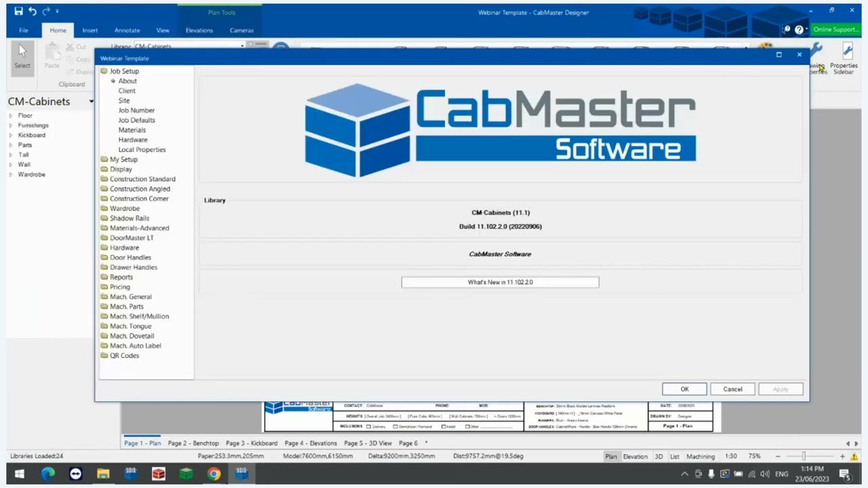Open the Elevations ribbon tab
Image resolution: width=868 pixels, height=488 pixels.
[x=199, y=30]
